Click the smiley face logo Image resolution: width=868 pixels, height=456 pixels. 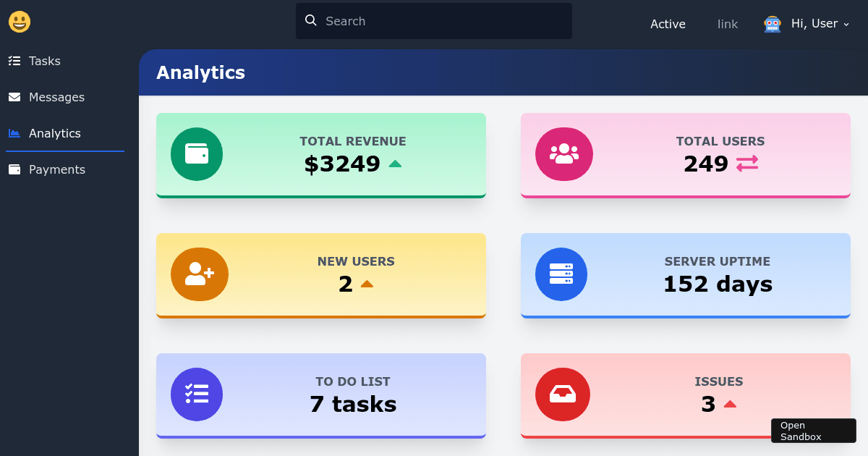pyautogui.click(x=20, y=22)
